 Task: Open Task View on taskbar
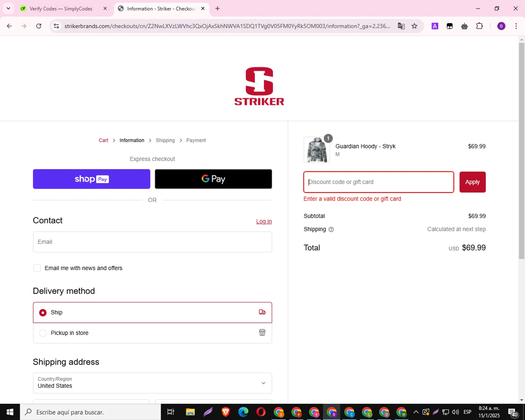coord(171,412)
